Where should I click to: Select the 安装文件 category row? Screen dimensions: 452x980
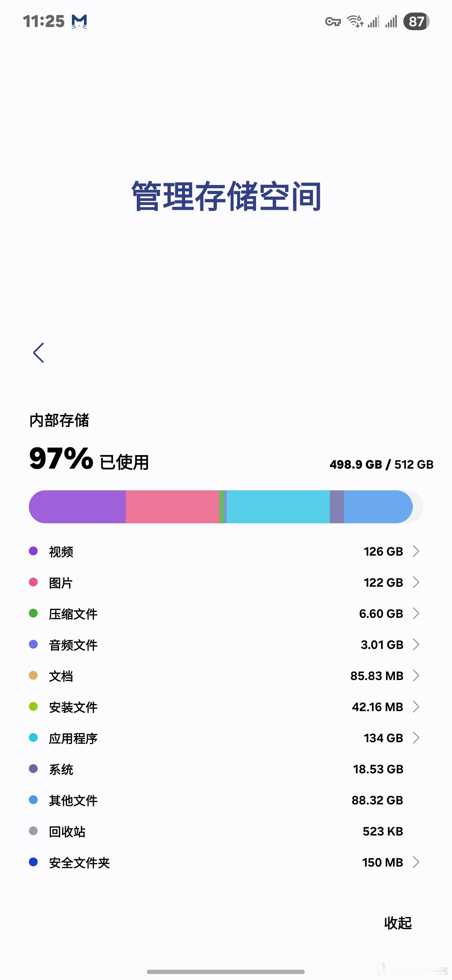pos(226,707)
